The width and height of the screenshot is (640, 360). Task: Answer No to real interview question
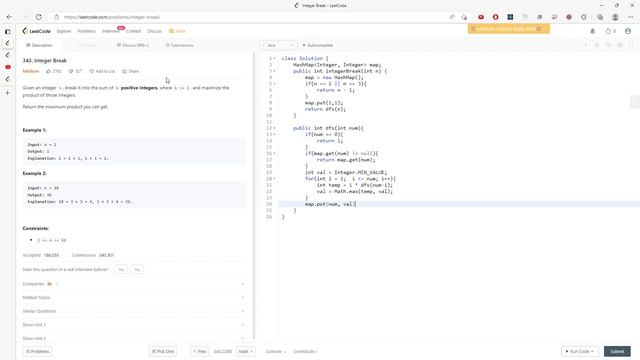[137, 270]
